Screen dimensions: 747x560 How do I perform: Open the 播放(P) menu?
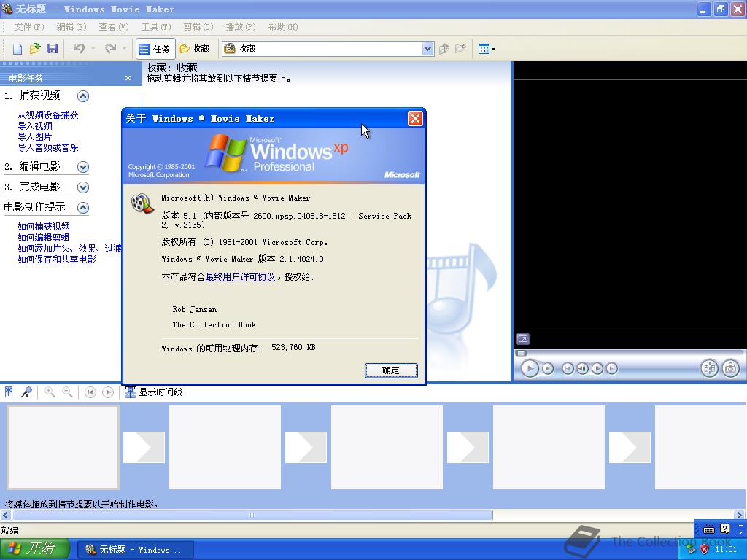[x=241, y=27]
